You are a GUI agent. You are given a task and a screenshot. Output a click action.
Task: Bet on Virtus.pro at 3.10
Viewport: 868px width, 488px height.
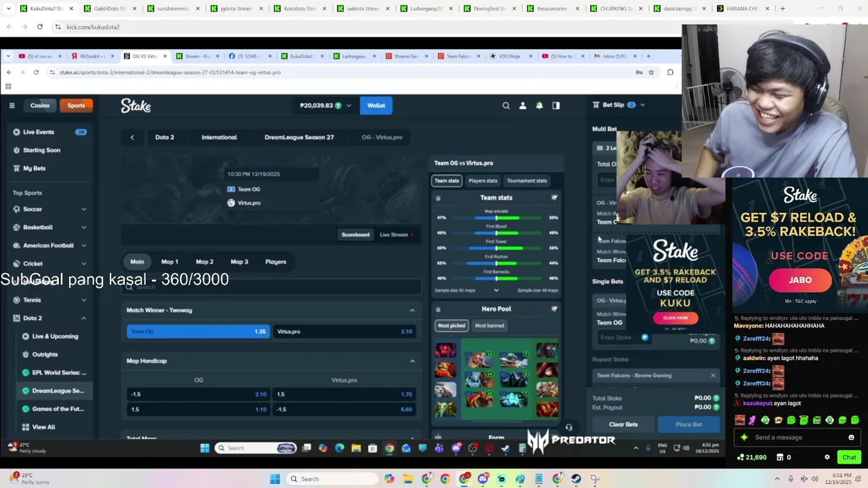344,331
